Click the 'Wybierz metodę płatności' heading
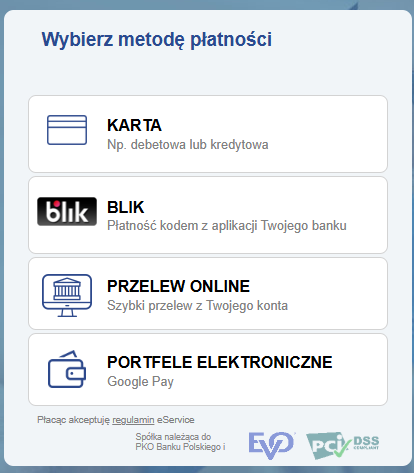Viewport: 414px width, 473px height. coord(157,39)
